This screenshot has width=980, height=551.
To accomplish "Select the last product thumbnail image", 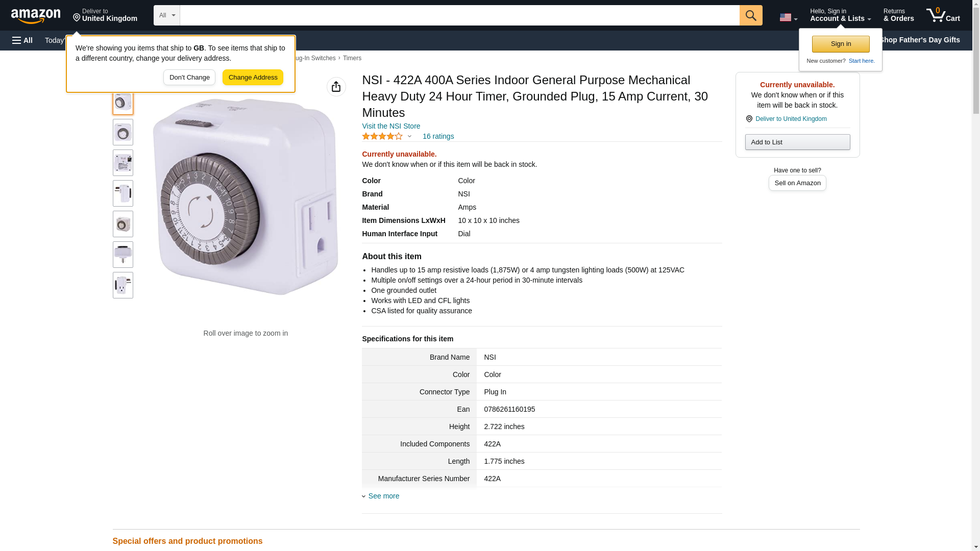I will point(123,285).
